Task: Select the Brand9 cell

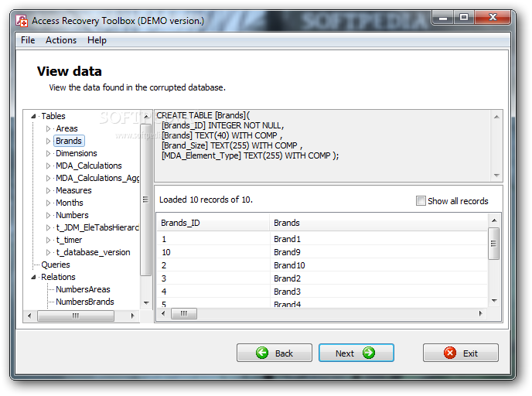Action: (x=379, y=252)
